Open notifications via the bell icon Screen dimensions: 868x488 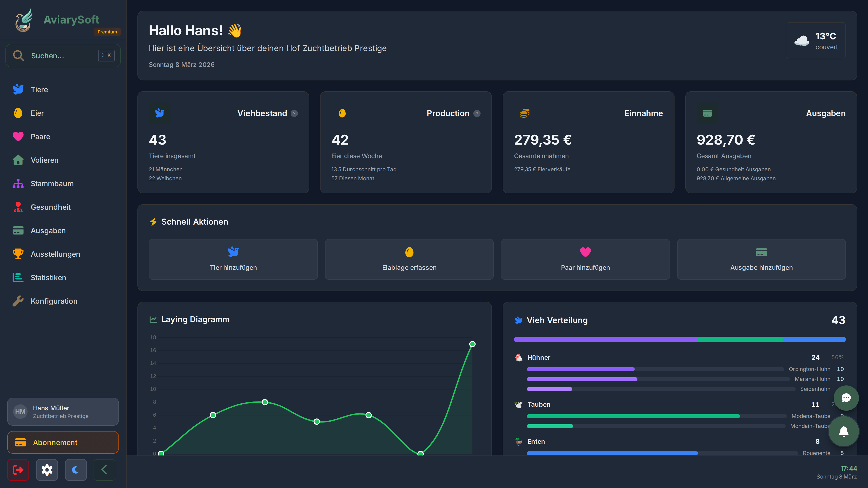(844, 432)
